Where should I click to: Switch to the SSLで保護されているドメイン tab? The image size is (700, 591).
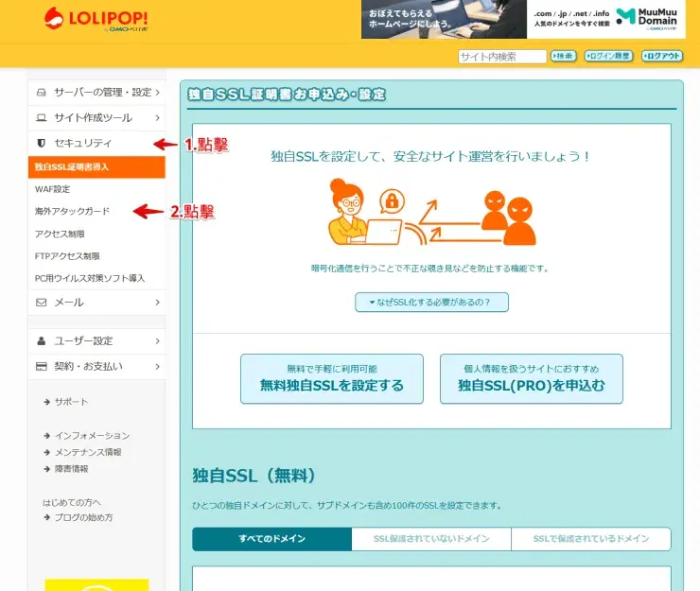[x=591, y=539]
